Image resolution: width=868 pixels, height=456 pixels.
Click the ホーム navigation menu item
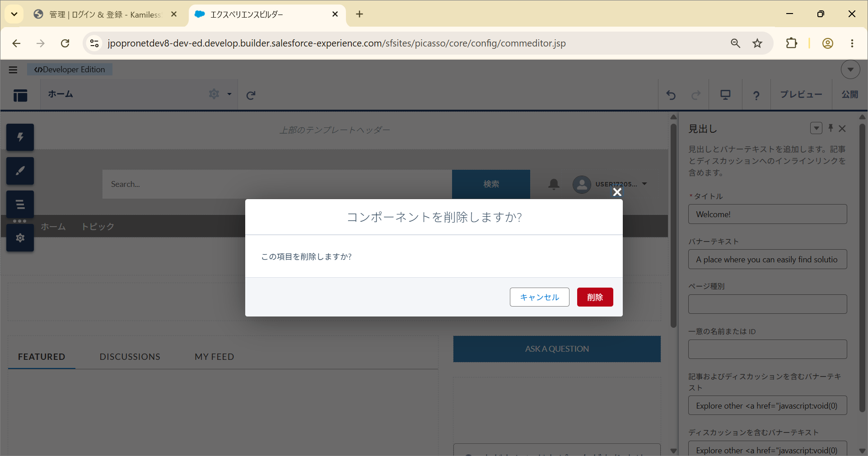pyautogui.click(x=53, y=226)
